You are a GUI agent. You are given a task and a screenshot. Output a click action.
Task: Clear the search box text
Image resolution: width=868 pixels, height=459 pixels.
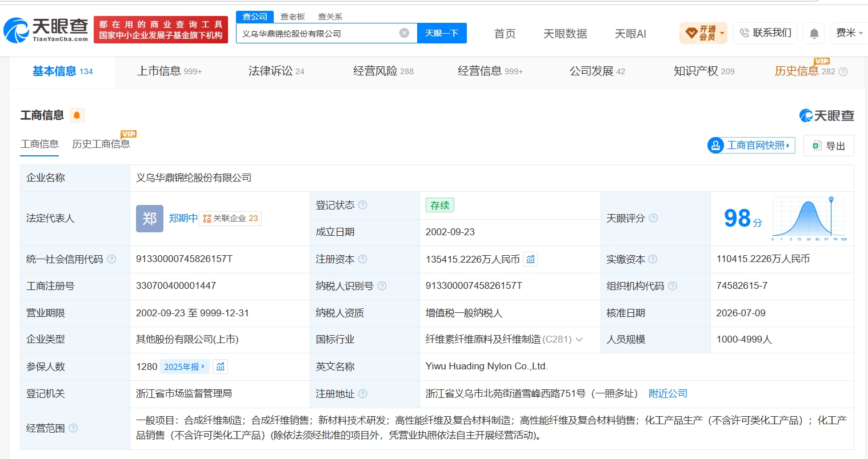coord(404,33)
